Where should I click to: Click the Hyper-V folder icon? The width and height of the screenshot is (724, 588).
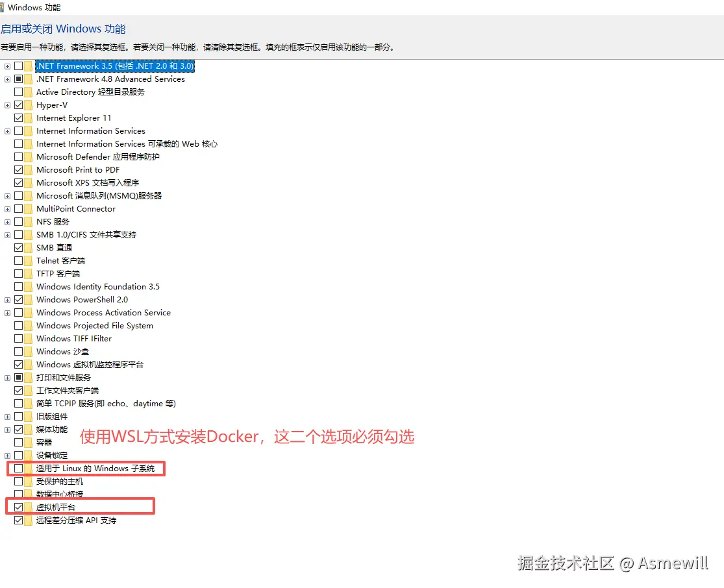coord(28,105)
